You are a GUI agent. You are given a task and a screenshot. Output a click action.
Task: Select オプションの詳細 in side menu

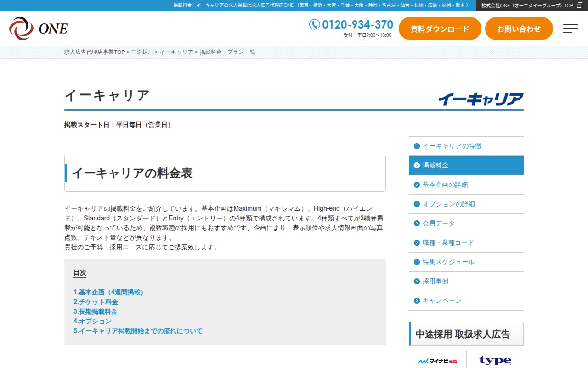466,204
